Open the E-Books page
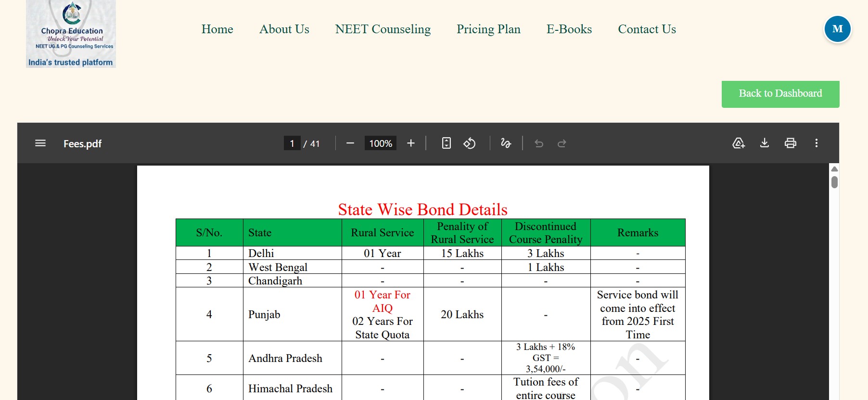Screen dimensions: 868x400 click(569, 29)
